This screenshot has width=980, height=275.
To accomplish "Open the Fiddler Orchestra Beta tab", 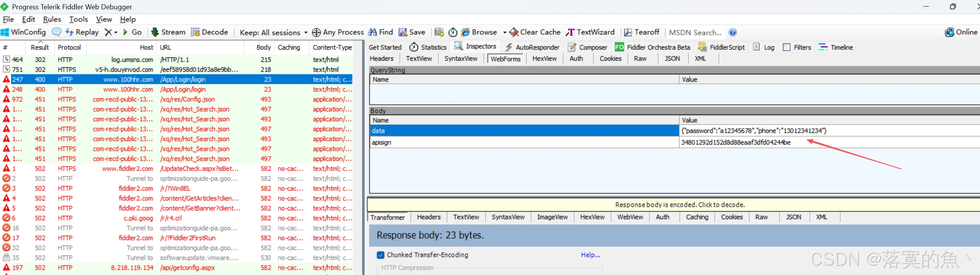I will (653, 47).
